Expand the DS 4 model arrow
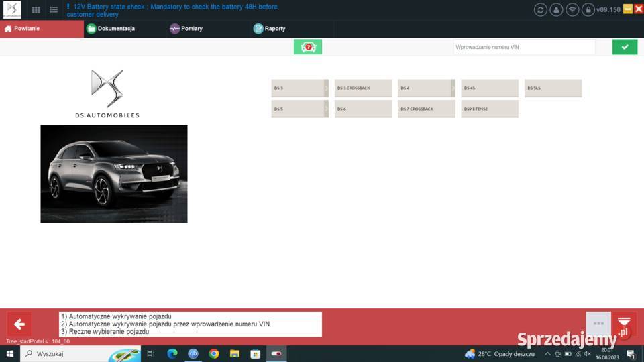Screen dimensions: 644x362 (453, 88)
